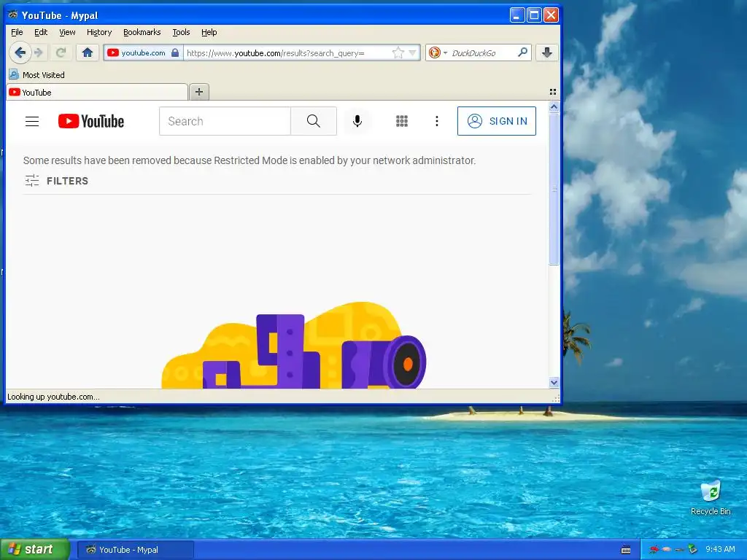
Task: Open the YouTube apps grid
Action: pyautogui.click(x=402, y=122)
